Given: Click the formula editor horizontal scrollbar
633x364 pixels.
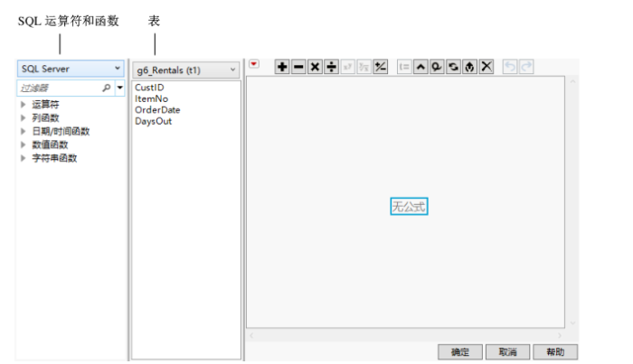Looking at the screenshot, I should click(x=405, y=335).
